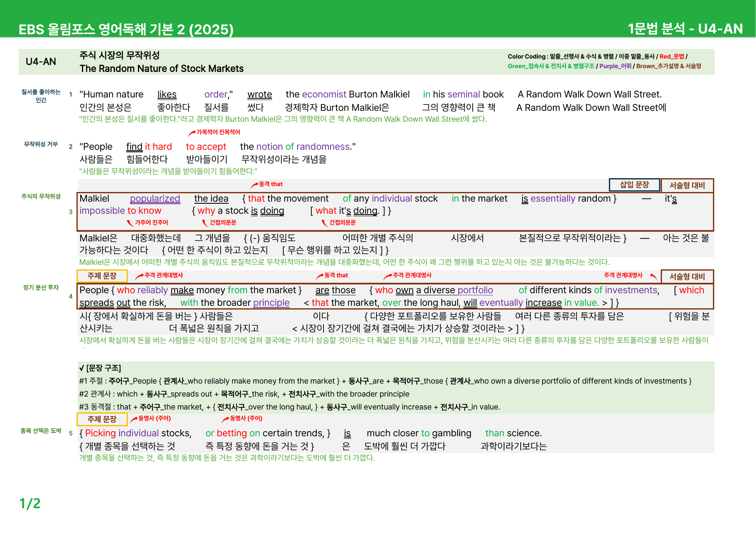Click the purple word "seminal"
Screen dimensions: 756x535
click(464, 95)
